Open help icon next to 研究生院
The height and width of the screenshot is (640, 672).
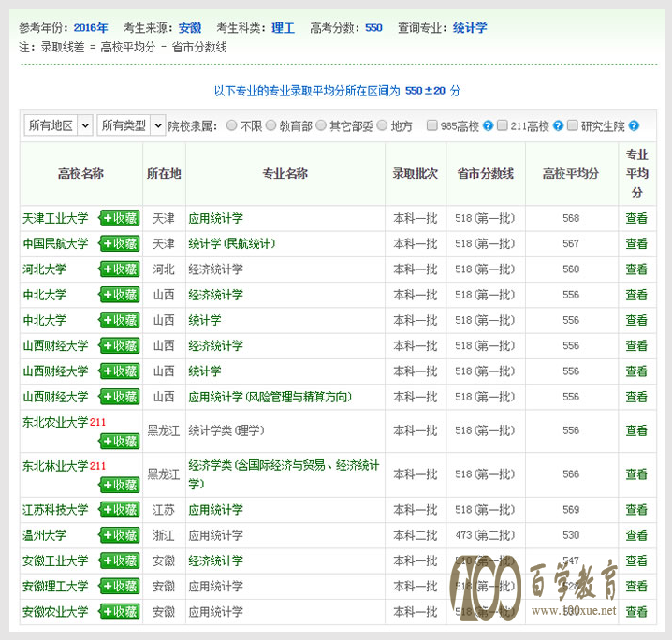pyautogui.click(x=634, y=125)
